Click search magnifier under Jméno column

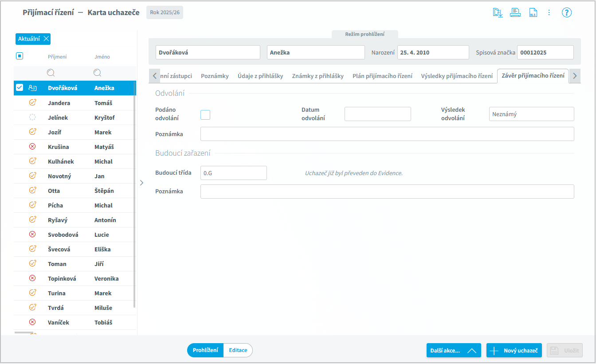click(97, 73)
